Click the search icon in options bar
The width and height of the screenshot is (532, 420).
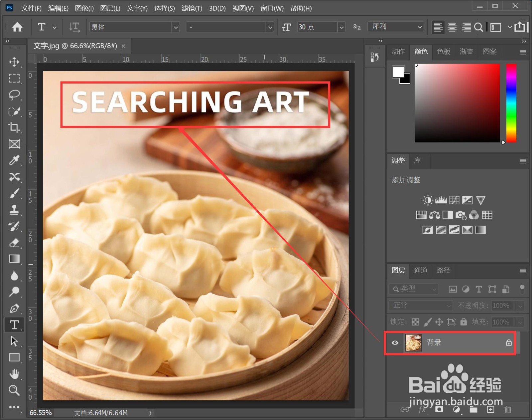[478, 27]
